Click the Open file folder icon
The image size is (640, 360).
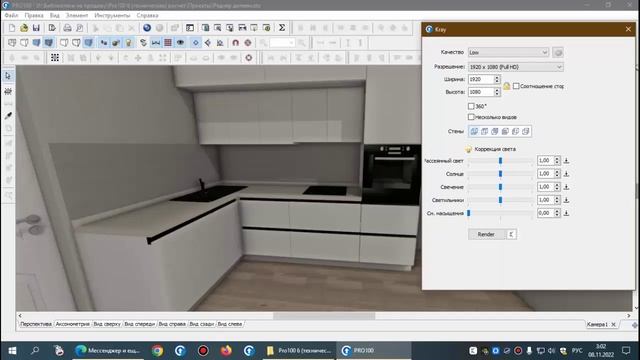(24, 28)
